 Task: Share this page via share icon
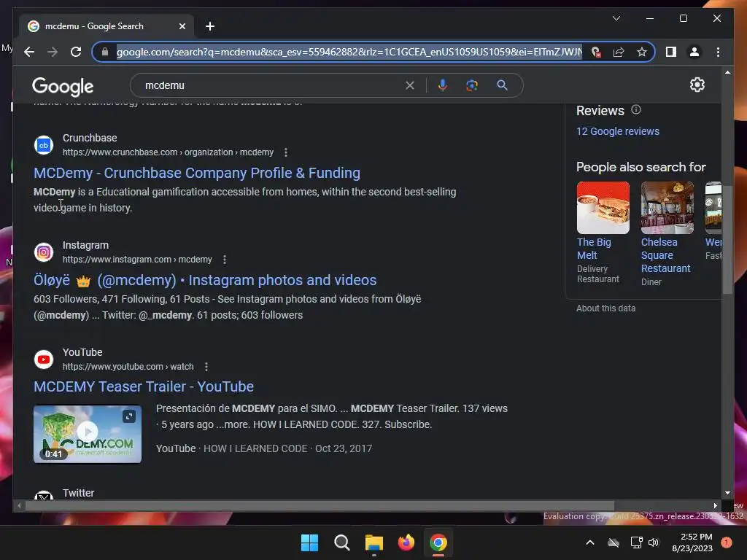(619, 52)
